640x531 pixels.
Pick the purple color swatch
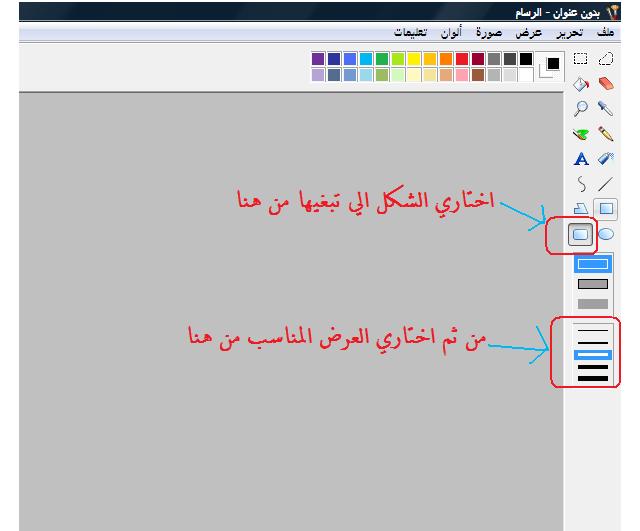click(x=318, y=59)
